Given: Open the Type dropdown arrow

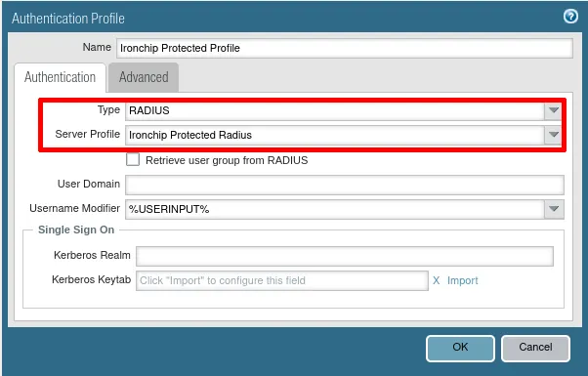Looking at the screenshot, I should coord(554,110).
